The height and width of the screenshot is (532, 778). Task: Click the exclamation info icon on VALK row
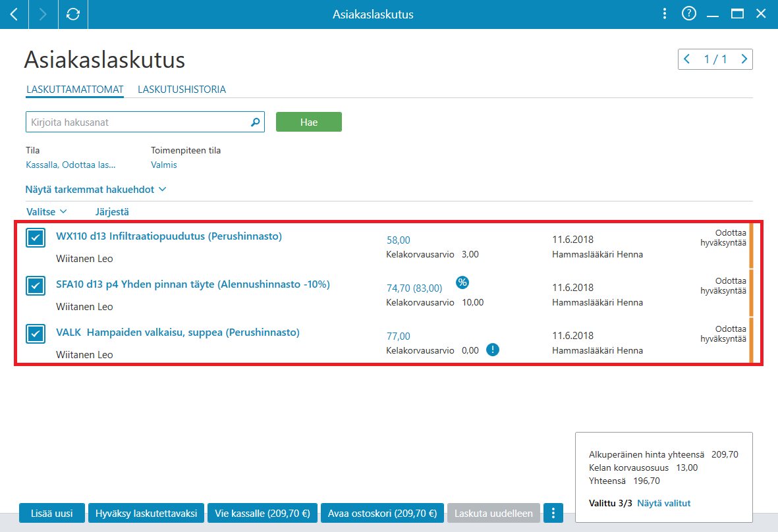tap(492, 350)
